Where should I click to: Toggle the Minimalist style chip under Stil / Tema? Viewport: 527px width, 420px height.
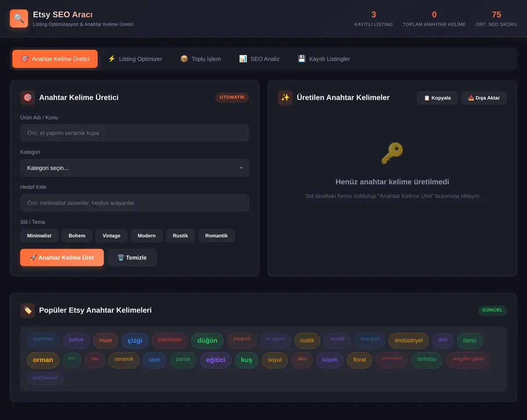coord(39,236)
